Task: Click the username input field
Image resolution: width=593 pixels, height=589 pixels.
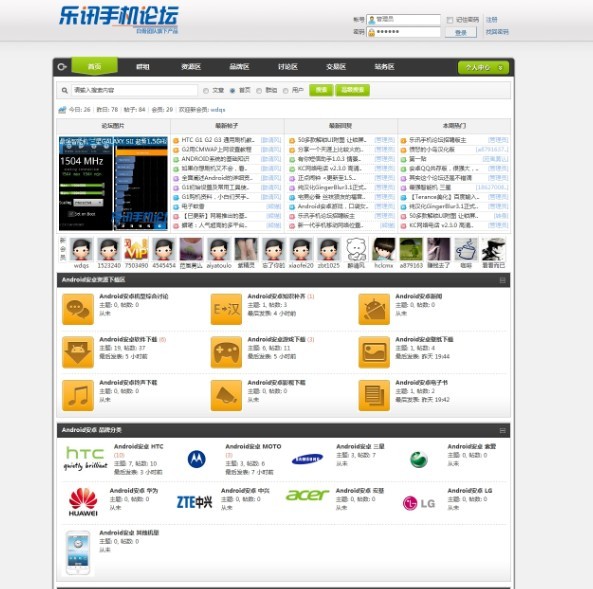Action: point(404,20)
